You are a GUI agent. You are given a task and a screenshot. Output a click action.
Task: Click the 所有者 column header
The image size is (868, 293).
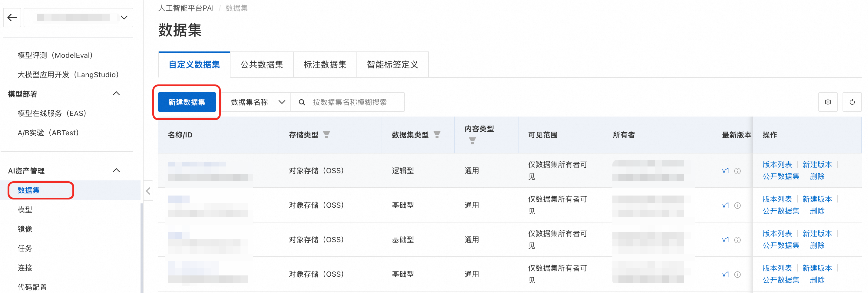click(x=623, y=135)
